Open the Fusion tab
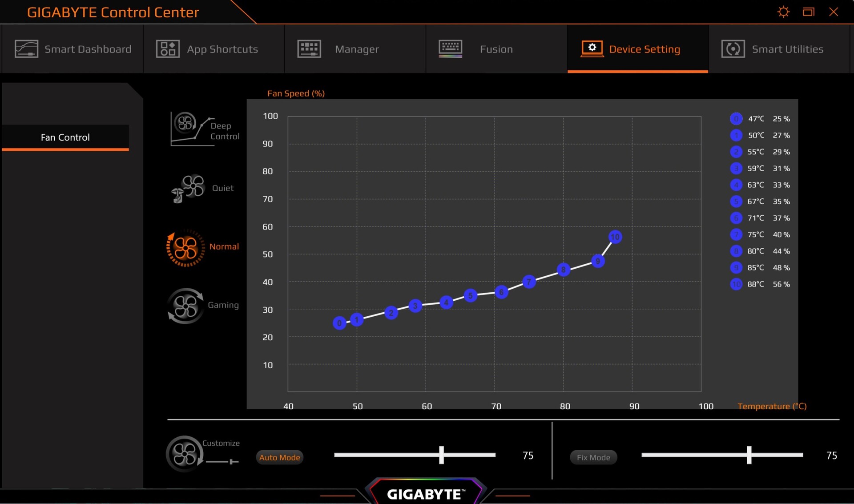854x504 pixels. (496, 49)
